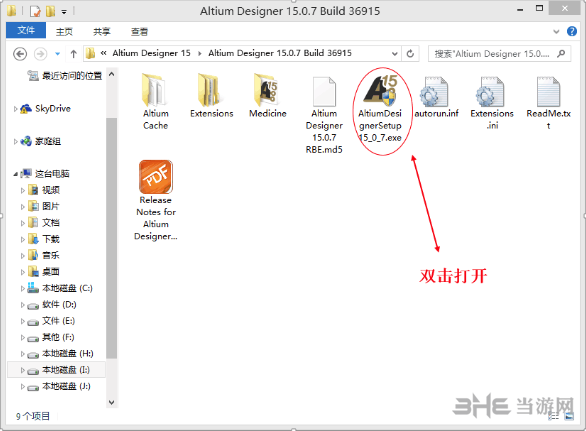The image size is (586, 431).
Task: Open the 图片 library folder
Action: pos(44,206)
